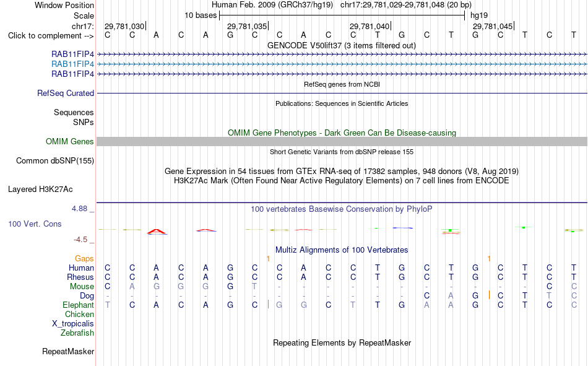Click the 'SNPs' track label
The width and height of the screenshot is (588, 366).
click(84, 122)
